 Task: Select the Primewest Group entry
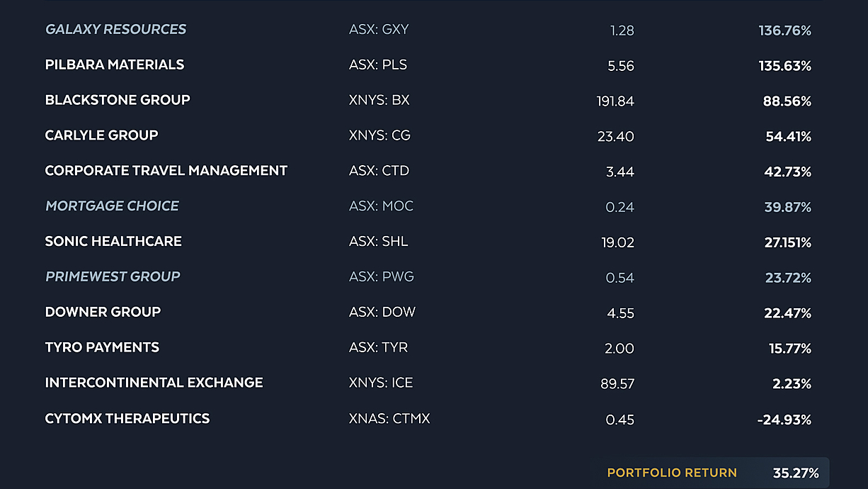pos(113,276)
